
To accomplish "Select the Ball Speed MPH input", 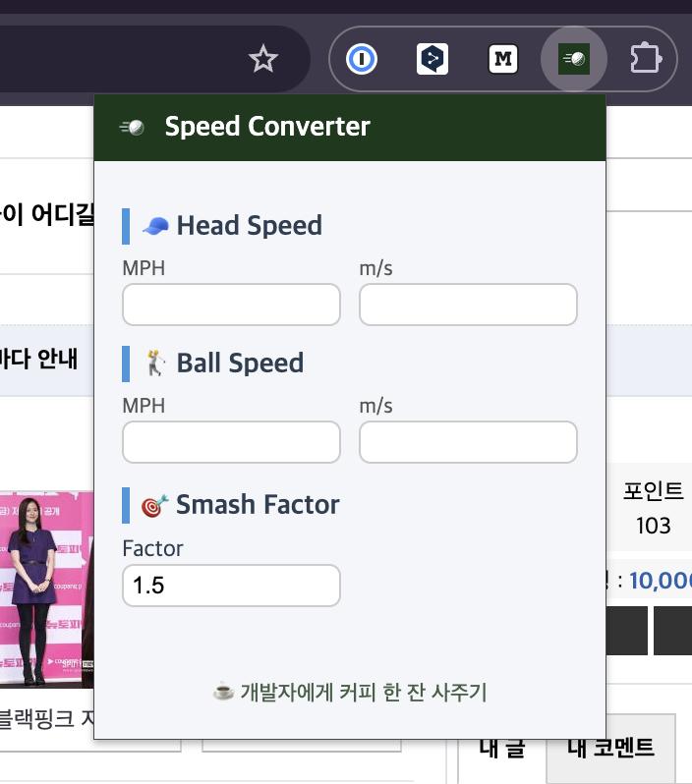I will click(x=231, y=442).
